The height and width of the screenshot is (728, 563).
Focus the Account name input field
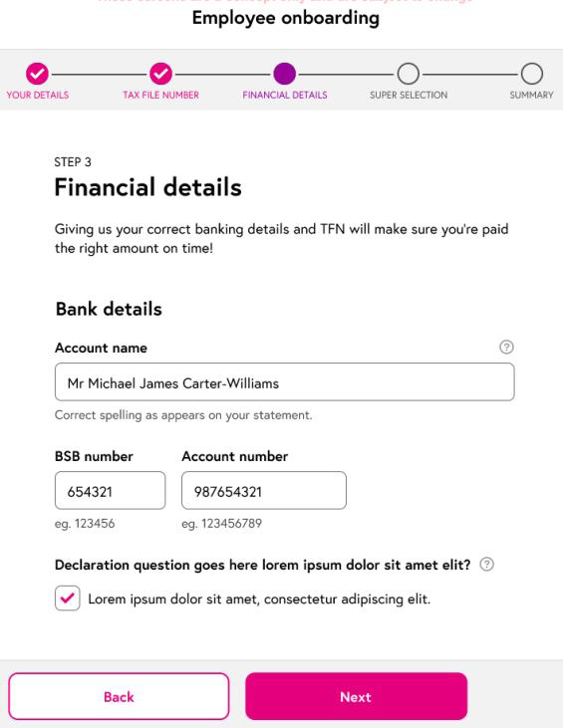click(x=284, y=382)
